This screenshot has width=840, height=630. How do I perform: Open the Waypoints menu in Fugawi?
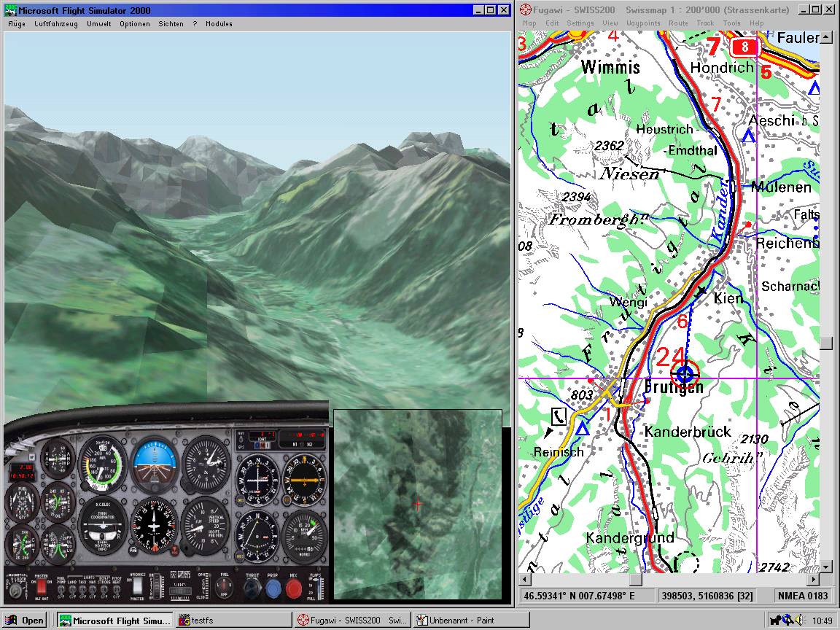pyautogui.click(x=642, y=23)
